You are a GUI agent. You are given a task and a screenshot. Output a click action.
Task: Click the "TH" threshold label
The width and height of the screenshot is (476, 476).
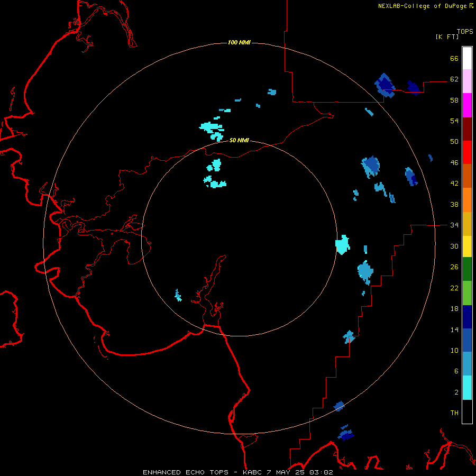tap(454, 413)
